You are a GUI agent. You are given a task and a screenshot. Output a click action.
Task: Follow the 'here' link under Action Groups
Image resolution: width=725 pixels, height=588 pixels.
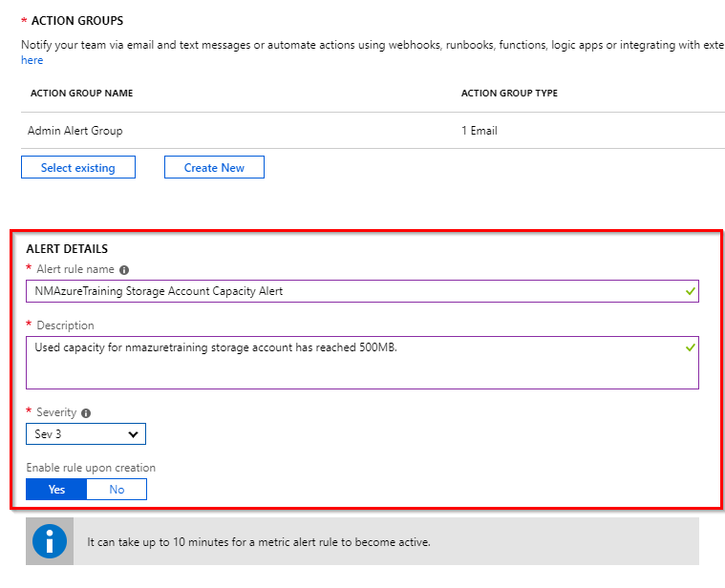(x=32, y=60)
